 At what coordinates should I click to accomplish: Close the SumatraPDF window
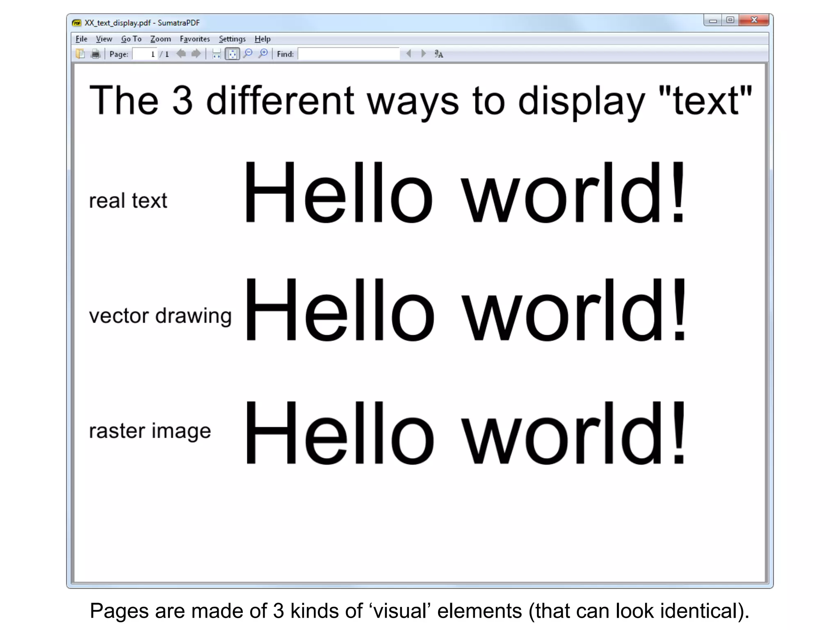pos(754,20)
